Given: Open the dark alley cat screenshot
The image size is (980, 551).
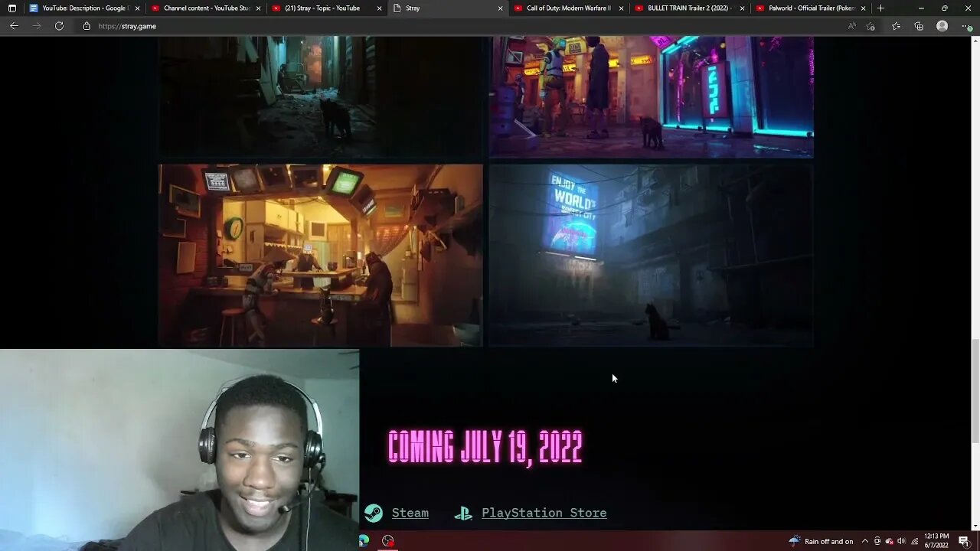Looking at the screenshot, I should (321, 96).
